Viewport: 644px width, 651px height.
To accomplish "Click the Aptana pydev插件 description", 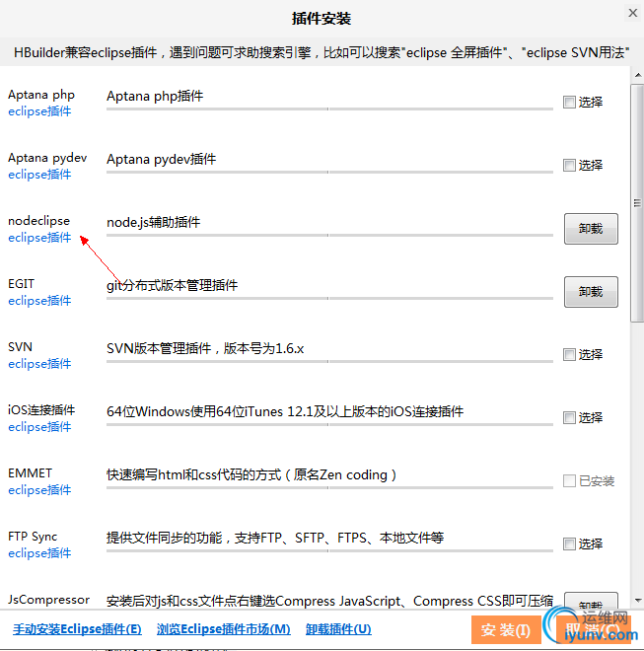I will [x=161, y=160].
